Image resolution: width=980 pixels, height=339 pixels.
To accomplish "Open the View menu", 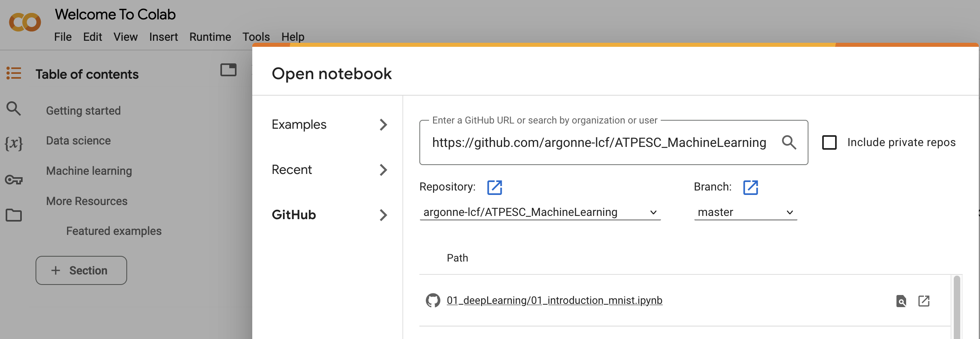I will (126, 37).
